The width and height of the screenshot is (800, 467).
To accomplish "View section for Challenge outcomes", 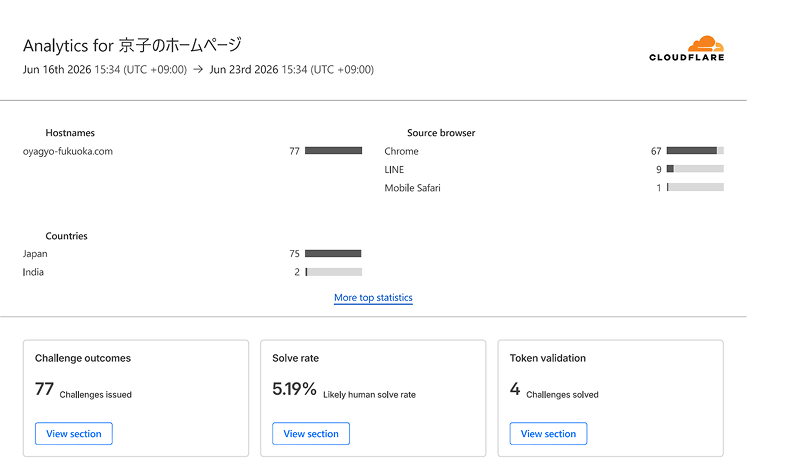I will (74, 433).
